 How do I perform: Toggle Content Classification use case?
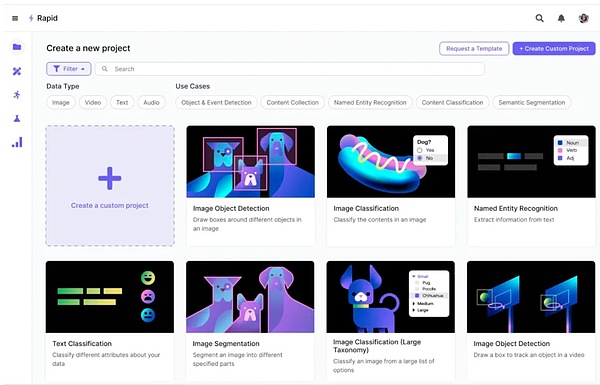(452, 103)
